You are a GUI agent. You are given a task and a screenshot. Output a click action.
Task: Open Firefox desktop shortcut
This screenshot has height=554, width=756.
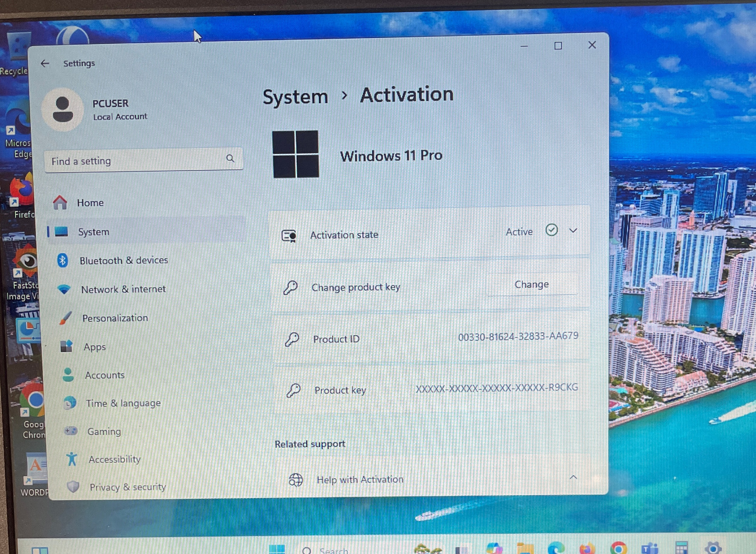22,196
